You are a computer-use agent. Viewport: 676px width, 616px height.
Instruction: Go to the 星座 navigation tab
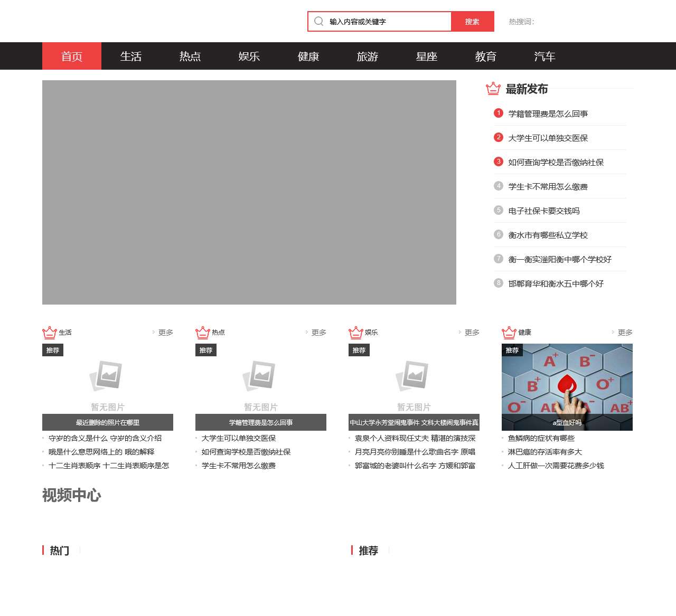[427, 56]
